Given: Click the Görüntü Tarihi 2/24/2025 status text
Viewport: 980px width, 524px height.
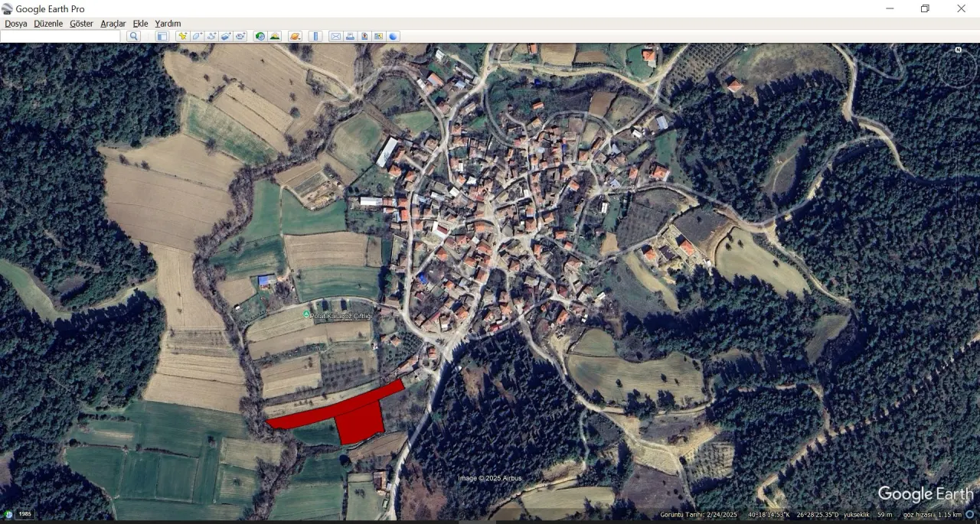Looking at the screenshot, I should [x=699, y=515].
